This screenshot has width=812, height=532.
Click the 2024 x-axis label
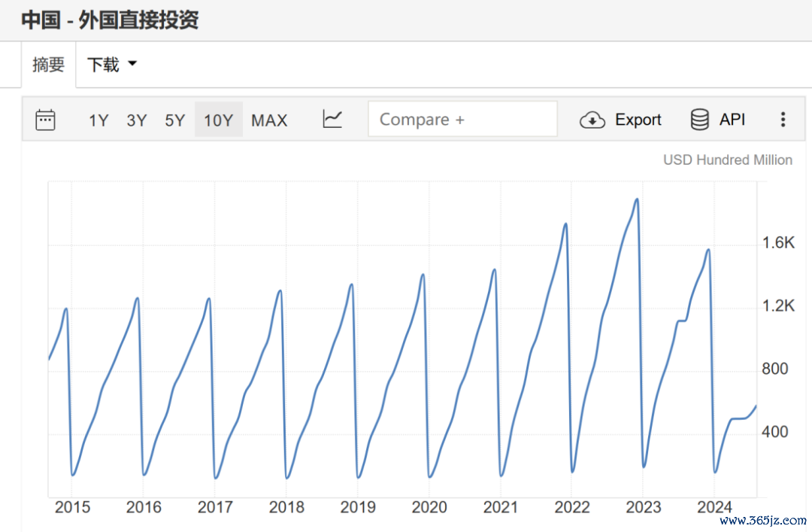[715, 507]
